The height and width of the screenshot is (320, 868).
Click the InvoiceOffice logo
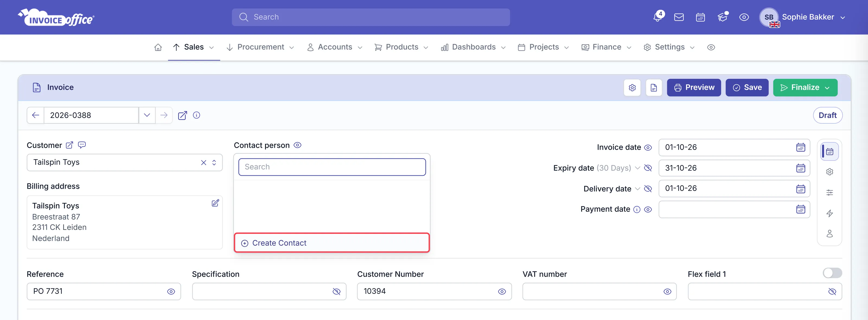tap(56, 17)
